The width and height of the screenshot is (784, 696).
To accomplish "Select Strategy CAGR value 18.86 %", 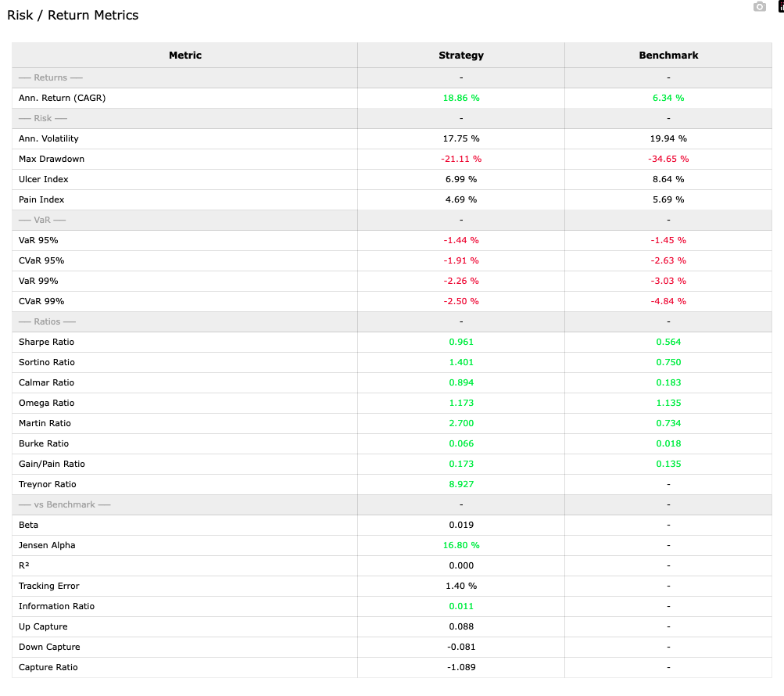I will click(461, 98).
